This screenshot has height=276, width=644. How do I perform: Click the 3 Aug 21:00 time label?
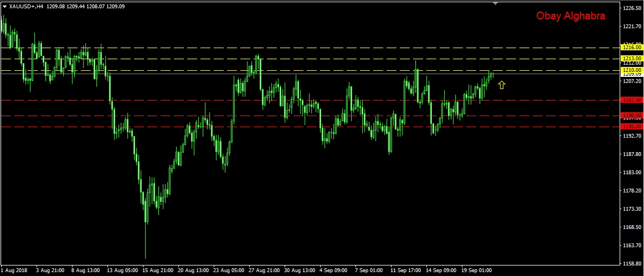point(50,270)
